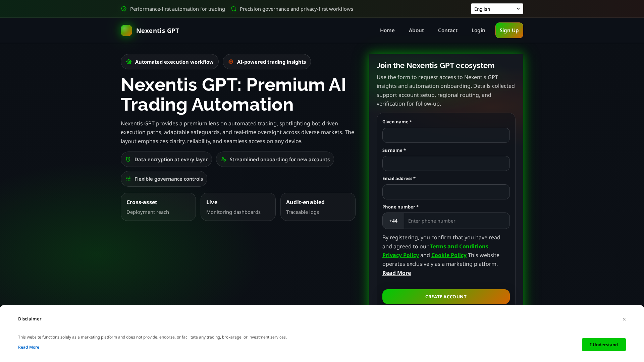Open the +44 country code selector
This screenshot has width=644, height=362.
tap(393, 221)
